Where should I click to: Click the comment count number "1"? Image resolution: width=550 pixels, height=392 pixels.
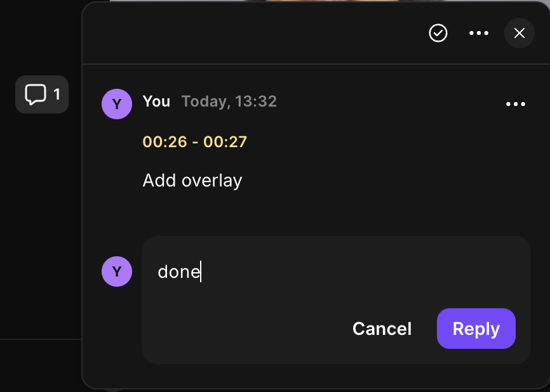pyautogui.click(x=57, y=95)
